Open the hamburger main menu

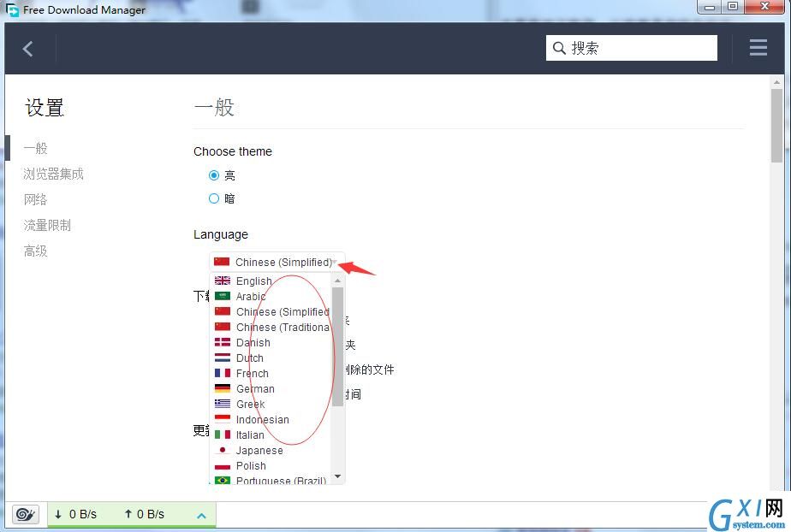pos(758,48)
